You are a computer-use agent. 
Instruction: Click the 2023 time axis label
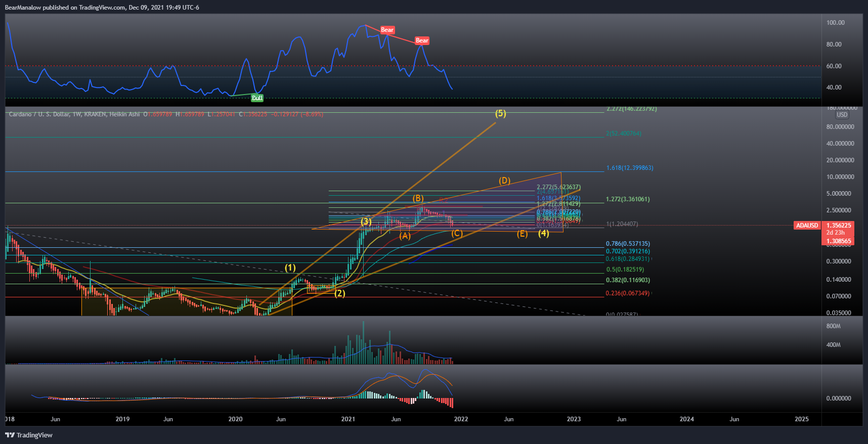click(574, 419)
